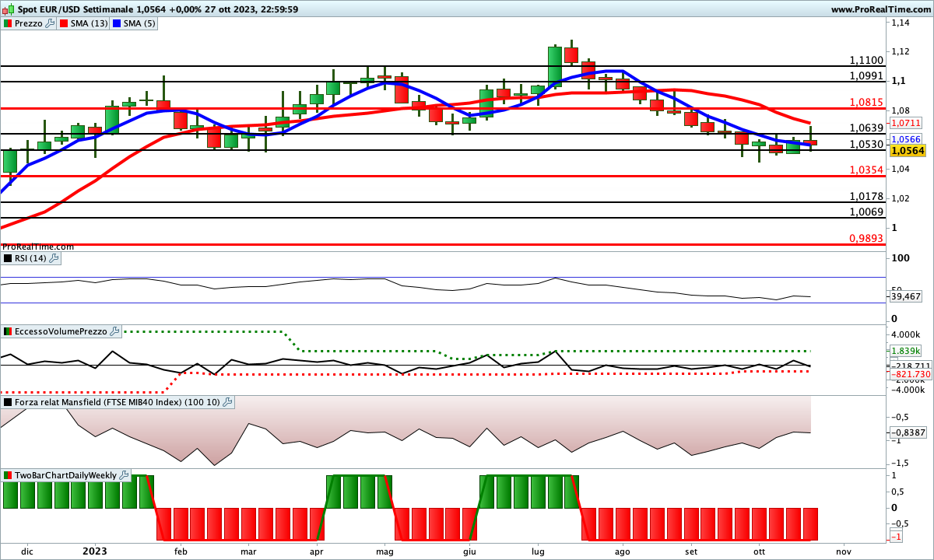Click the SMA (13) value tag 1,0711
This screenshot has width=934, height=560.
[906, 123]
